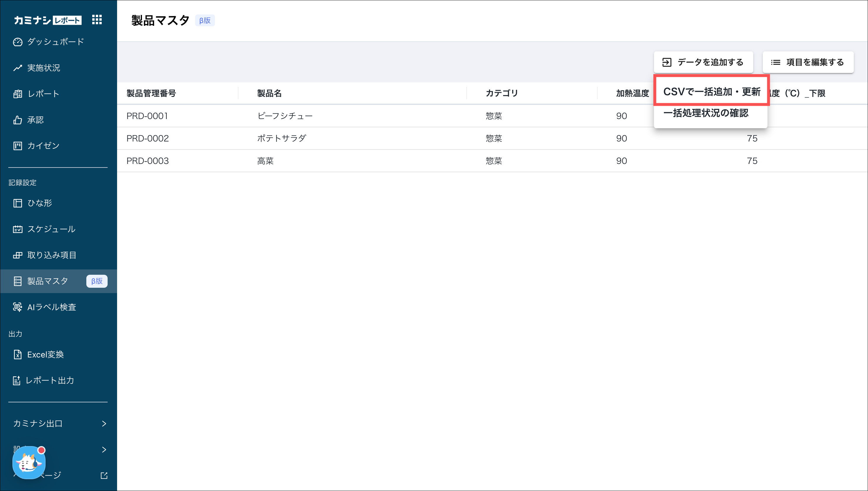
Task: Click the カイゼン board icon
Action: coord(17,146)
